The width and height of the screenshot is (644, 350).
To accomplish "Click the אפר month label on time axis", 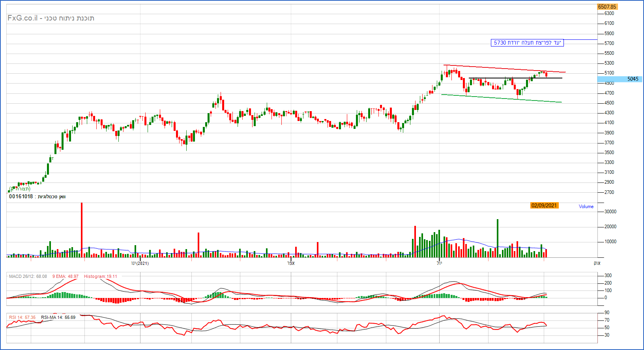I will 291,263.
